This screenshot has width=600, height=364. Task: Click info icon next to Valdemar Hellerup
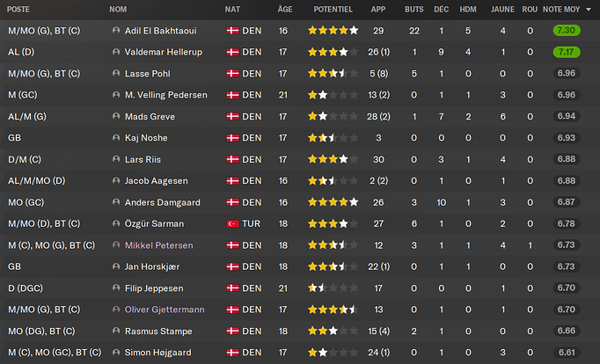[116, 52]
